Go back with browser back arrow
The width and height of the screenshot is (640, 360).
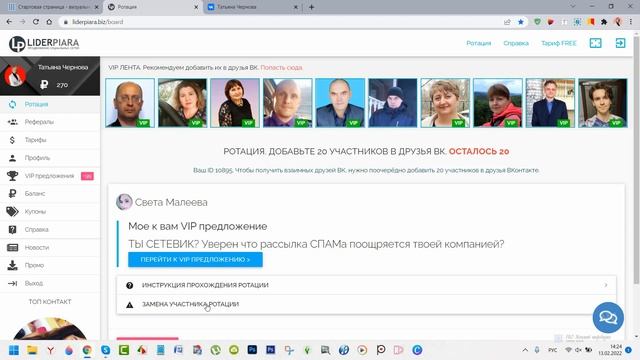point(9,22)
